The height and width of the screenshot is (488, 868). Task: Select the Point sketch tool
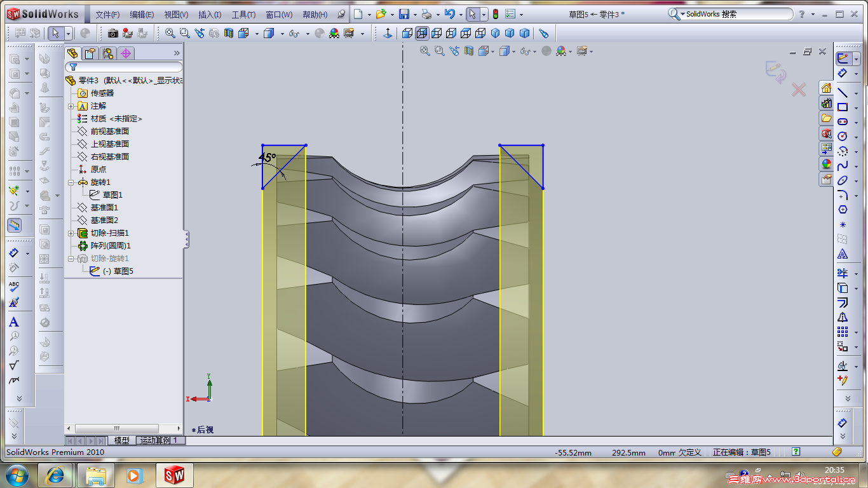[843, 224]
